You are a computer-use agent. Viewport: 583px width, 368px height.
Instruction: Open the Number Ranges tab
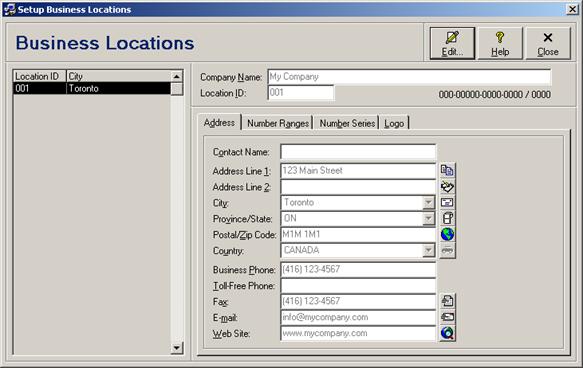(x=278, y=123)
